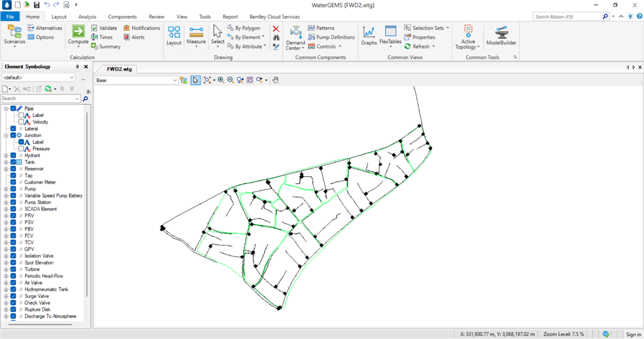Image resolution: width=644 pixels, height=339 pixels.
Task: Click Sign in on status bar
Action: pos(633,334)
